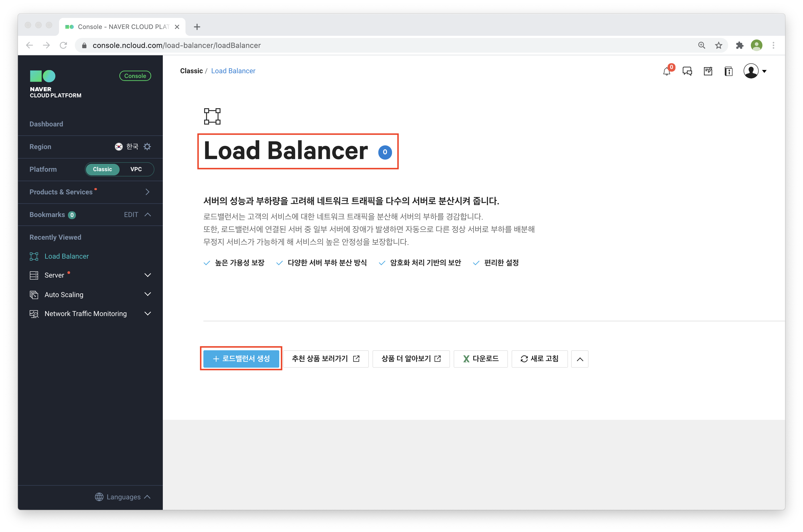This screenshot has height=532, width=803.
Task: Bookmark page with the star icon
Action: 718,45
